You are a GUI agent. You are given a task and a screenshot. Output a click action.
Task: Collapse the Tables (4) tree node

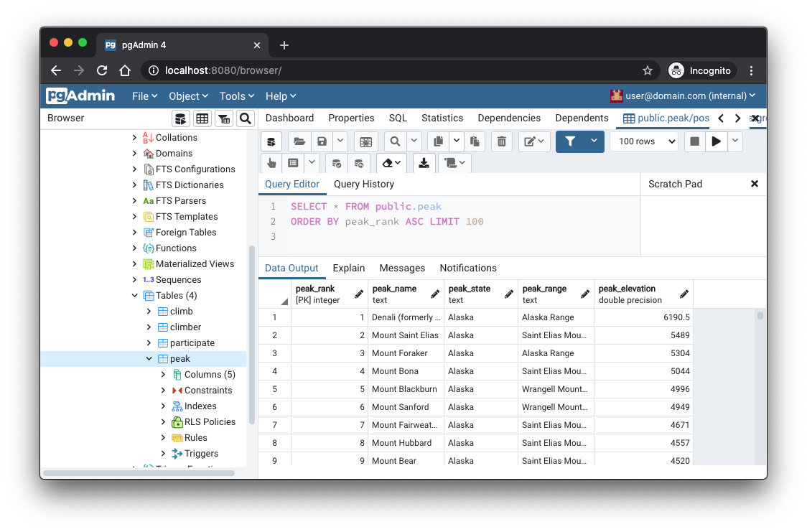click(134, 296)
